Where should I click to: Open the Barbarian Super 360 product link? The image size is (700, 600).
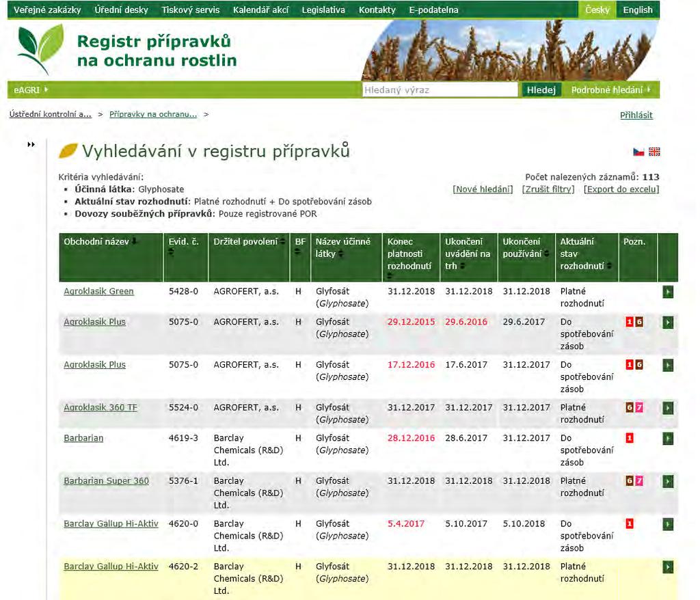tap(106, 481)
